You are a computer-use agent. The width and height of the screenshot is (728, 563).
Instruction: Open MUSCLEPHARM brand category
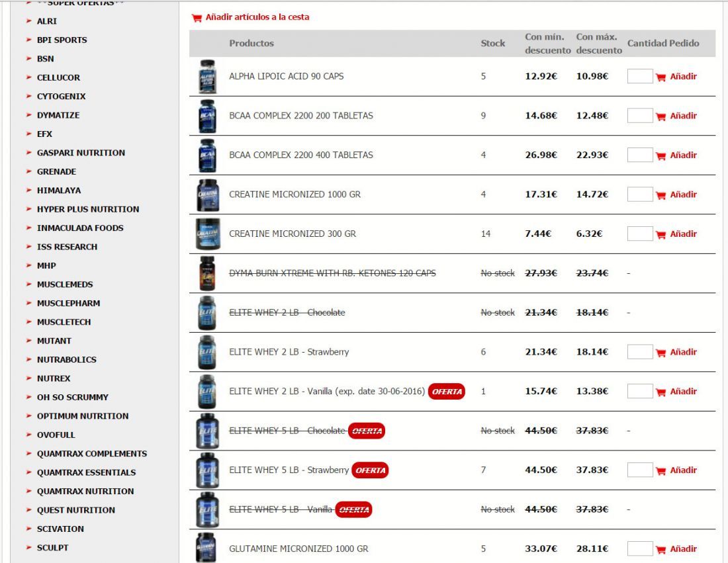(69, 303)
